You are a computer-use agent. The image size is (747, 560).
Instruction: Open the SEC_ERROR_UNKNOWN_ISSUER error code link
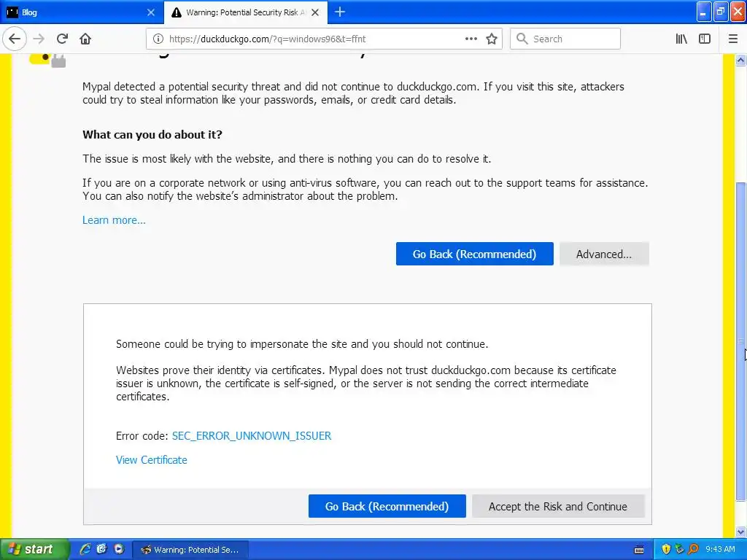coord(252,436)
